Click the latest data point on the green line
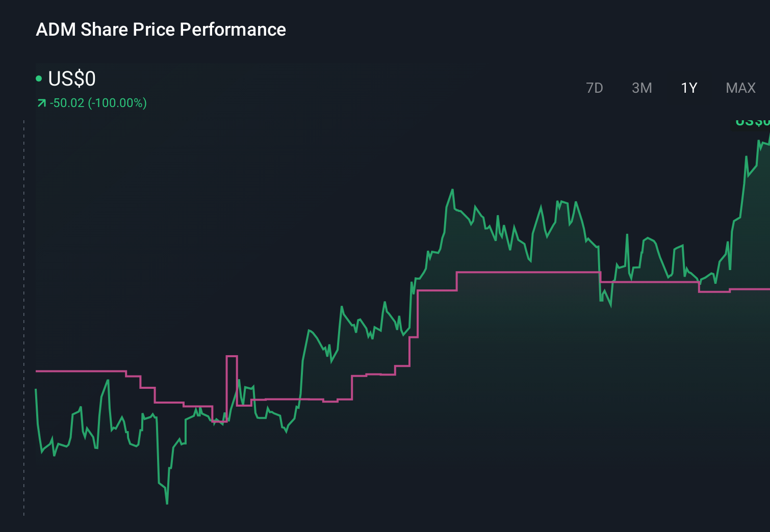This screenshot has width=770, height=532. [x=767, y=135]
